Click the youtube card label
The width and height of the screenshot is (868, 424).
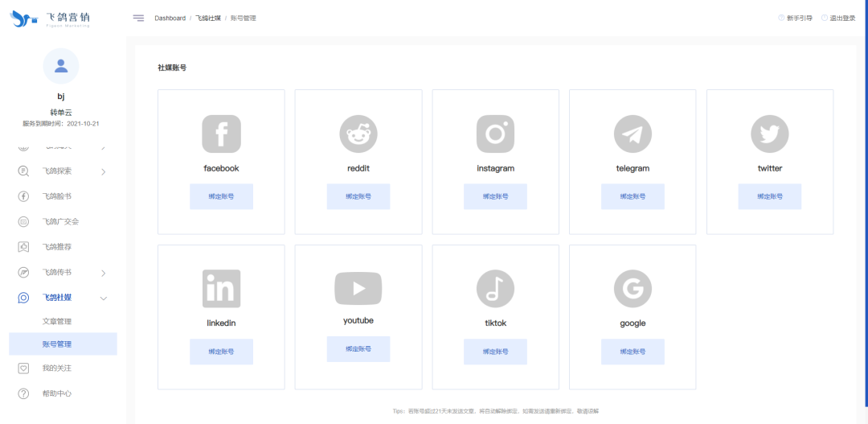coord(358,320)
